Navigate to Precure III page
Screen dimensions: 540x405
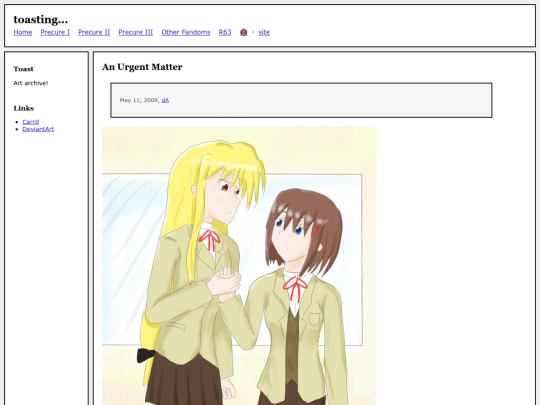[x=136, y=32]
